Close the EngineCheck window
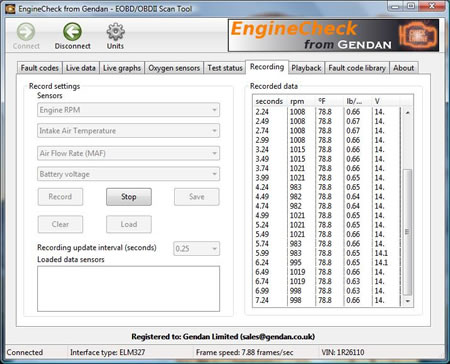Screen dimensions: 450x364 pos(432,6)
